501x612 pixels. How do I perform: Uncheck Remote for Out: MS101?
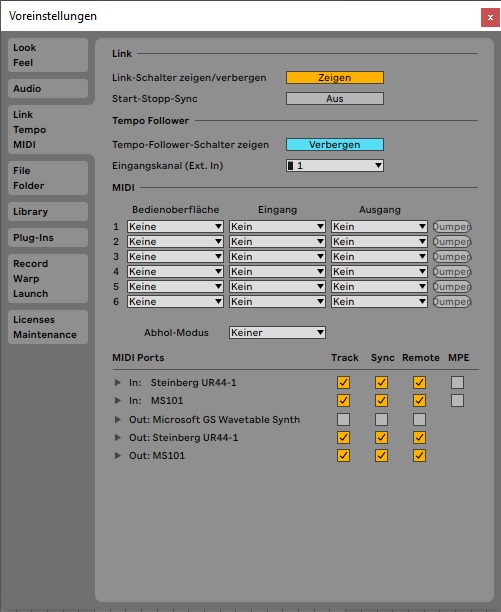[x=419, y=455]
